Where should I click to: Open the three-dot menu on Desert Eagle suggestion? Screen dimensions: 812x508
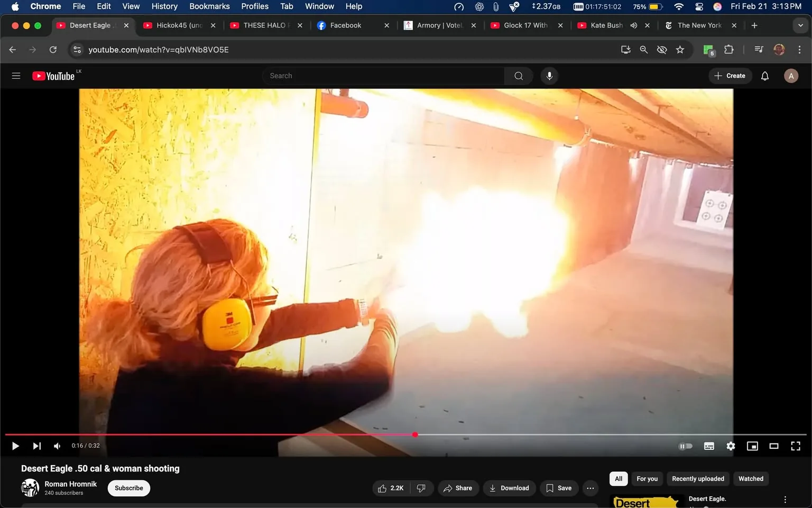785,499
